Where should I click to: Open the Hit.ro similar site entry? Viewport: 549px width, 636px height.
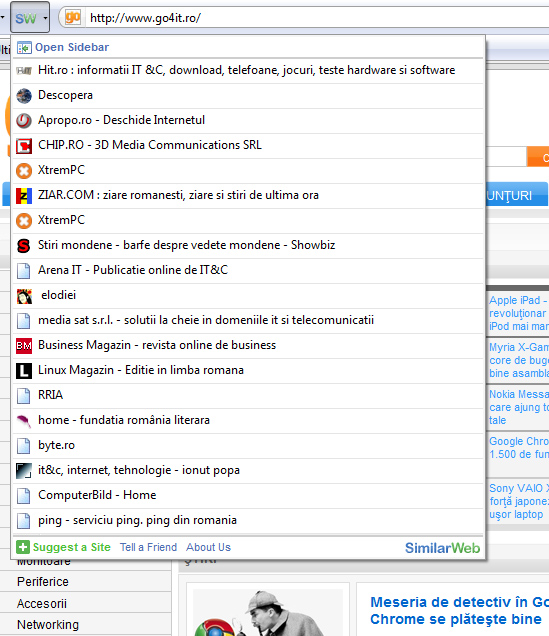[x=248, y=71]
